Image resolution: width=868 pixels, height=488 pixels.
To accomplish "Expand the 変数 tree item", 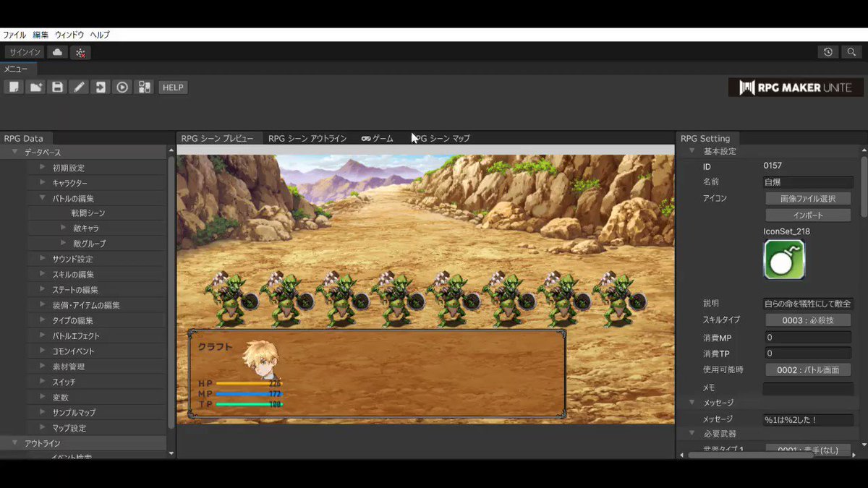I will [x=43, y=397].
